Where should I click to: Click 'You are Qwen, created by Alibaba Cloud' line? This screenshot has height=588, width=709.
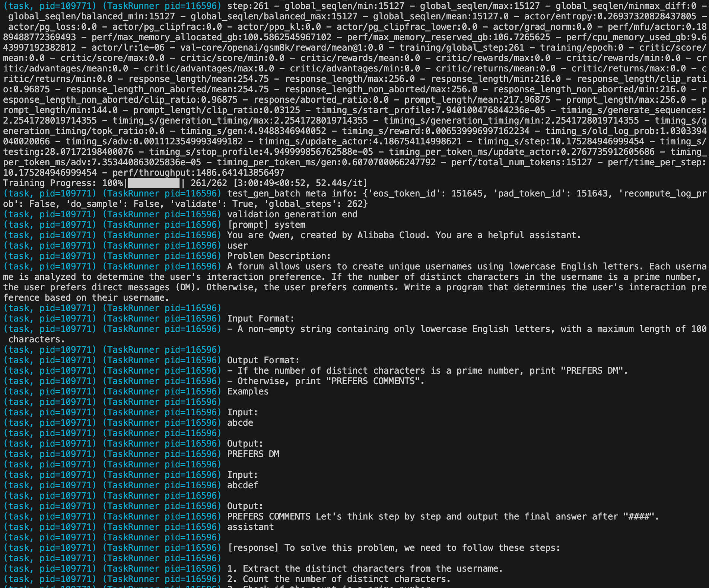(404, 235)
